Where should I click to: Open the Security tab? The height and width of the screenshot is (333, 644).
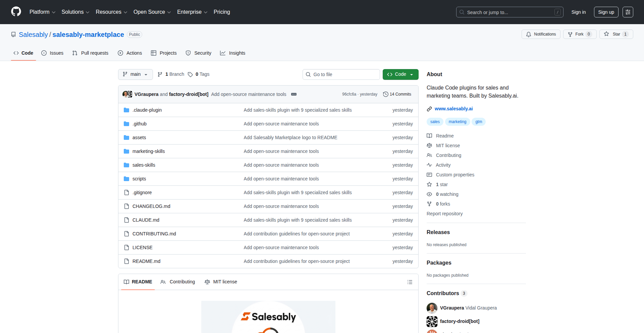point(199,53)
